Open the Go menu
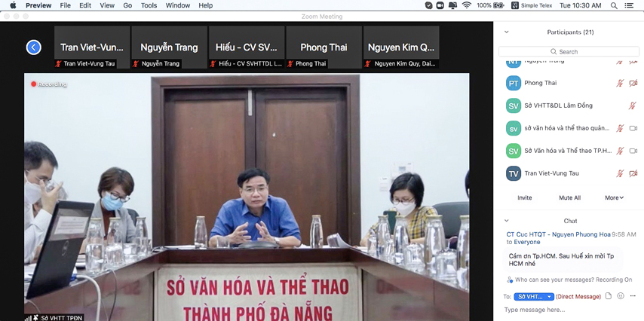 pyautogui.click(x=127, y=5)
